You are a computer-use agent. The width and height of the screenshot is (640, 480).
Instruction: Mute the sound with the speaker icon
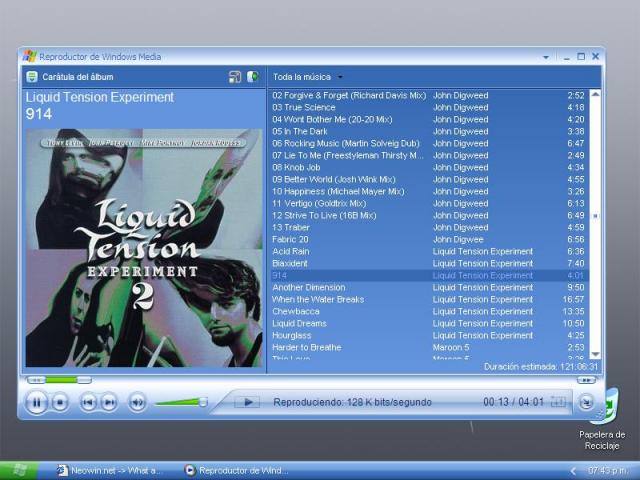tap(137, 403)
